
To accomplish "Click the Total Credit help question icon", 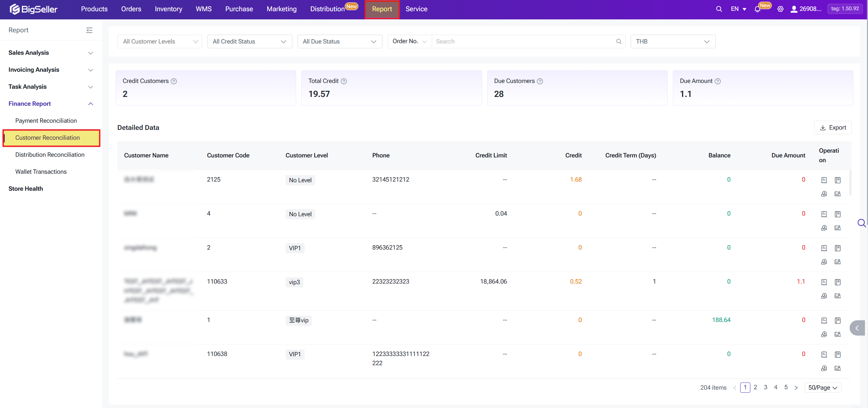I will tap(344, 81).
